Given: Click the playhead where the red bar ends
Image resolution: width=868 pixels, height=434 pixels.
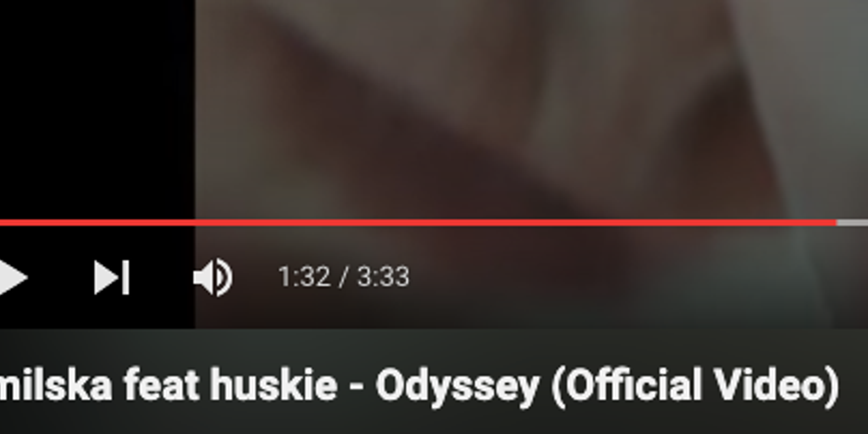Looking at the screenshot, I should pos(836,223).
